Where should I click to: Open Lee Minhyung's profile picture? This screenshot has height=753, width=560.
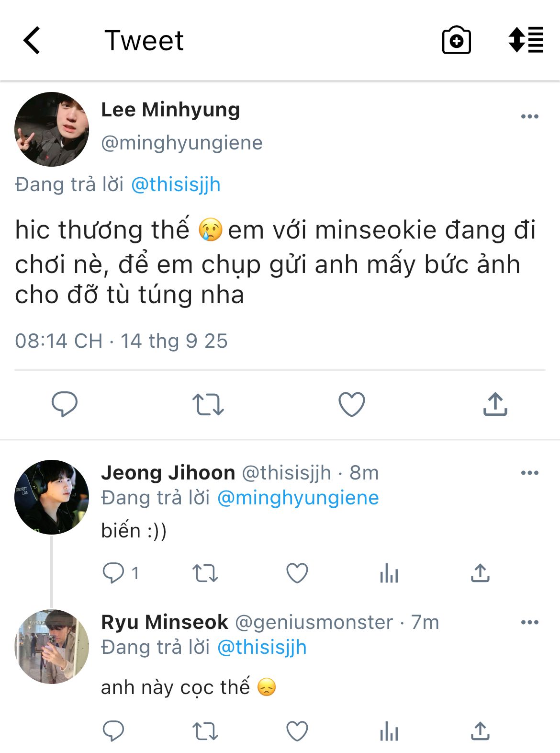52,129
